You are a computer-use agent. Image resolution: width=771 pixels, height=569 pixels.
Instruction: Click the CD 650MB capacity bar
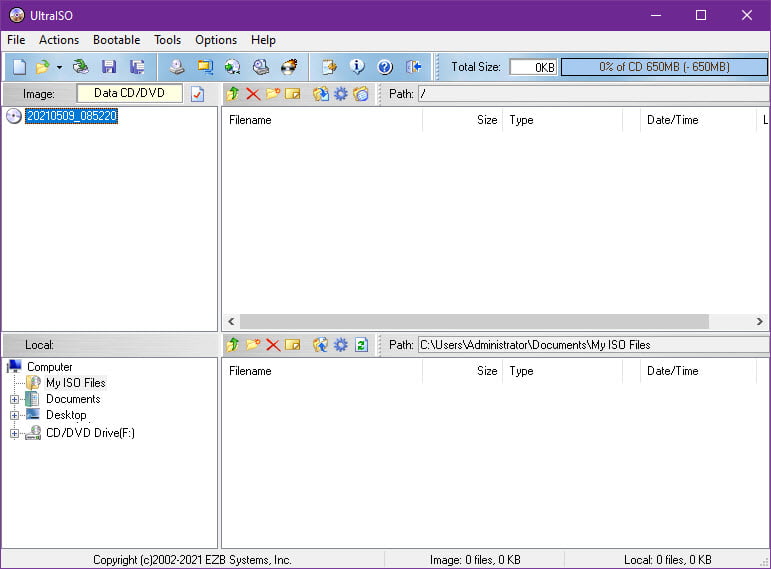click(664, 67)
